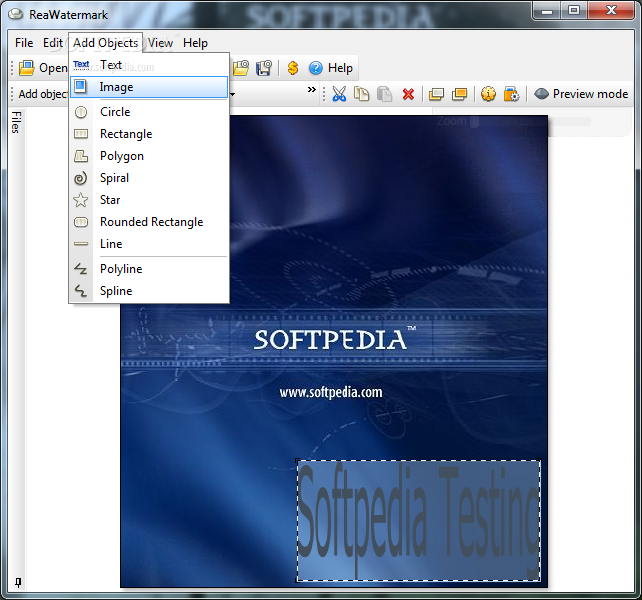
Task: Add a Line object
Action: (149, 244)
